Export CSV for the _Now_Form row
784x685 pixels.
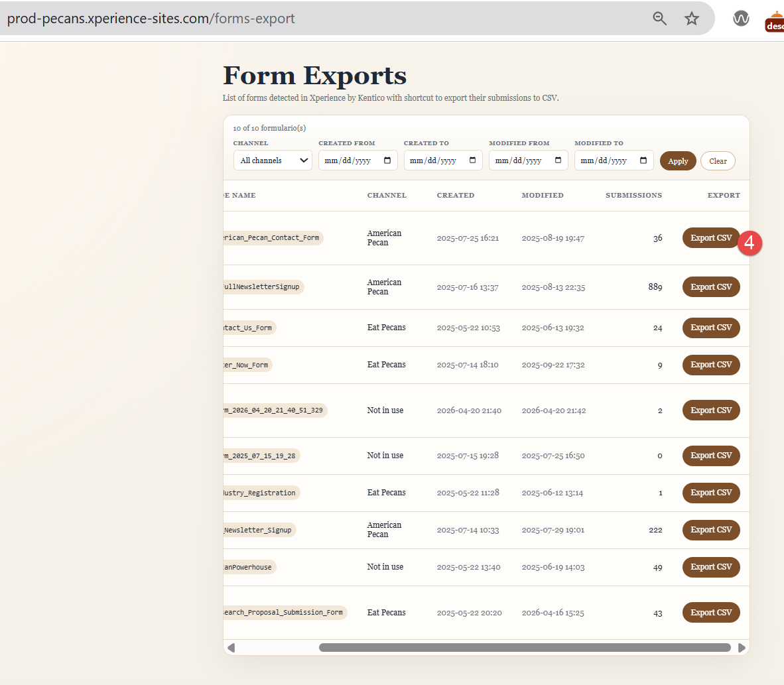click(x=711, y=365)
